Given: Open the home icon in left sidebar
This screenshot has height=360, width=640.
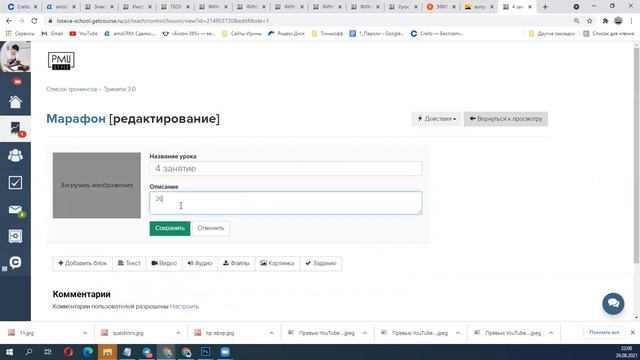Looking at the screenshot, I should tap(15, 102).
